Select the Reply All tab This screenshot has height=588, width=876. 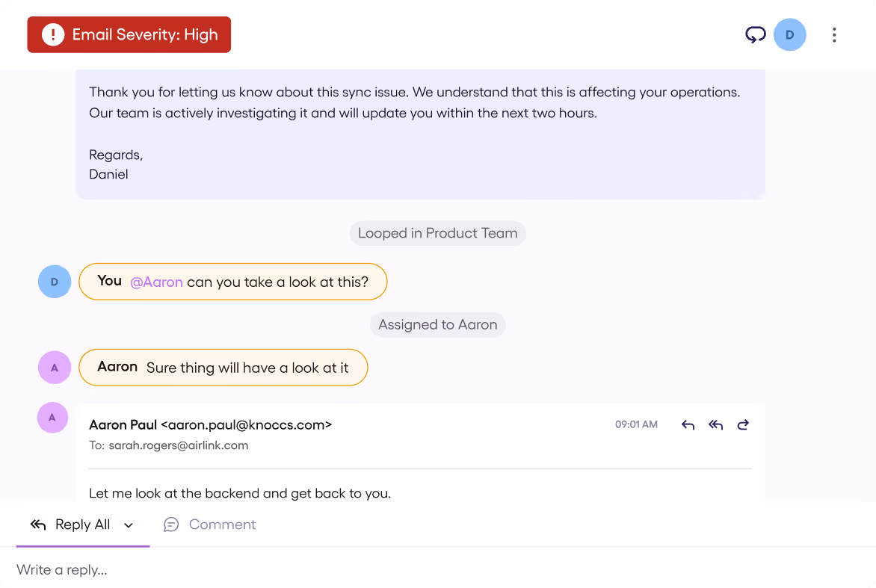click(x=70, y=524)
